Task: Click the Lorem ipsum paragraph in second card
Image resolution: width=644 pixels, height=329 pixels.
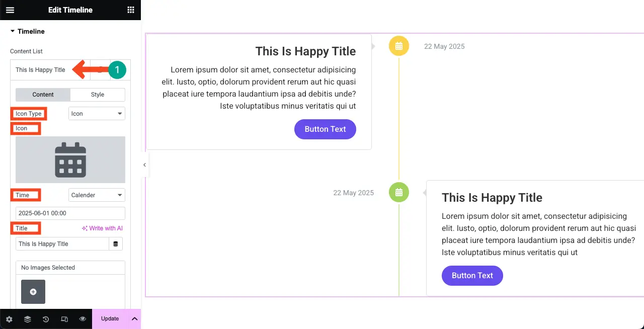Action: [539, 234]
